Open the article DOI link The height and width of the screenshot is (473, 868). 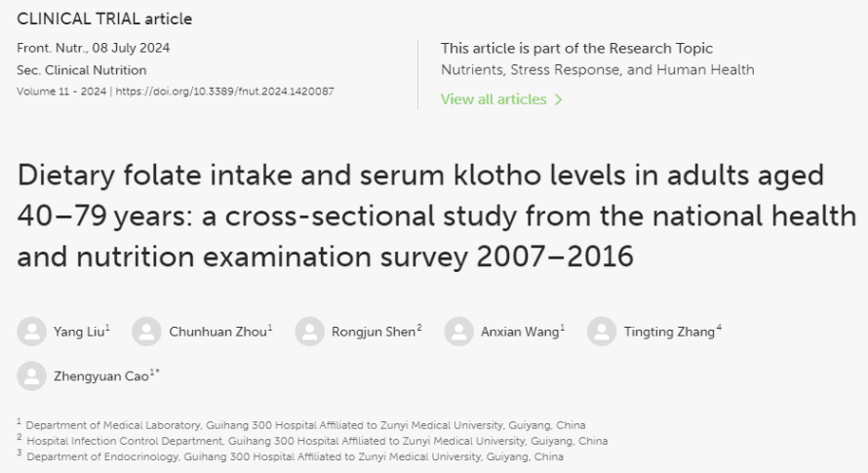pos(224,92)
